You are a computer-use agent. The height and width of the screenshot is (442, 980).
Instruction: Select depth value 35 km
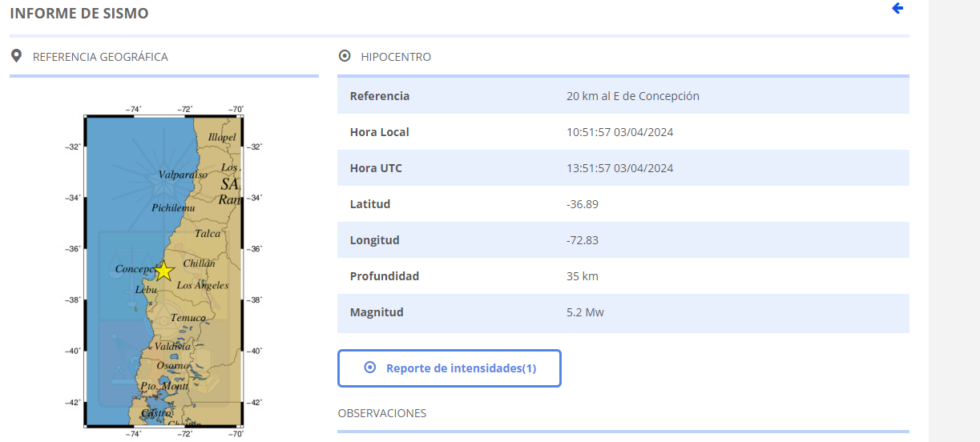[583, 276]
